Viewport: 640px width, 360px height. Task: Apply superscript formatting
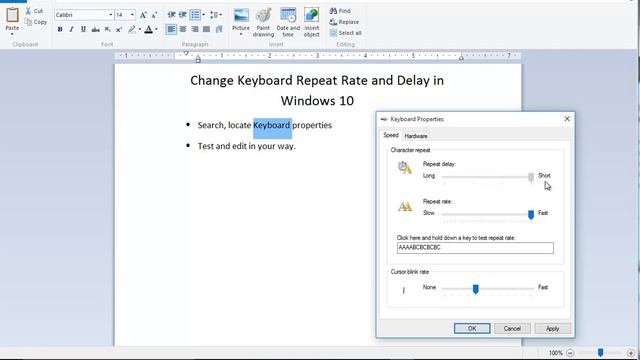point(119,29)
